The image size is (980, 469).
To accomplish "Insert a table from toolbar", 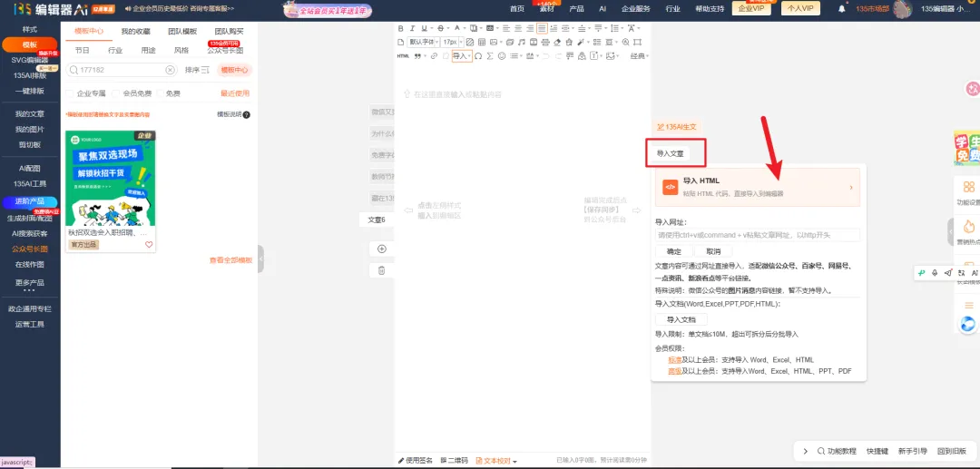I will 482,42.
